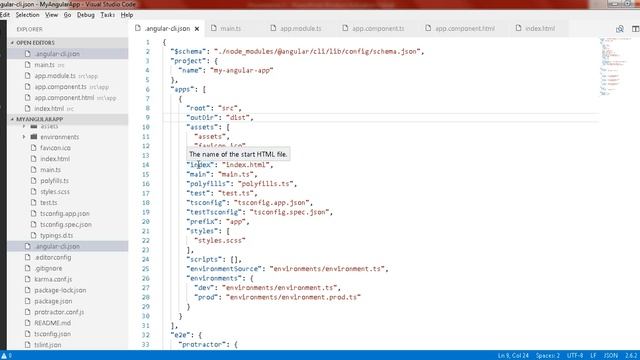The height and width of the screenshot is (360, 640).
Task: Open the Go menu
Action: pyautogui.click(x=67, y=15)
